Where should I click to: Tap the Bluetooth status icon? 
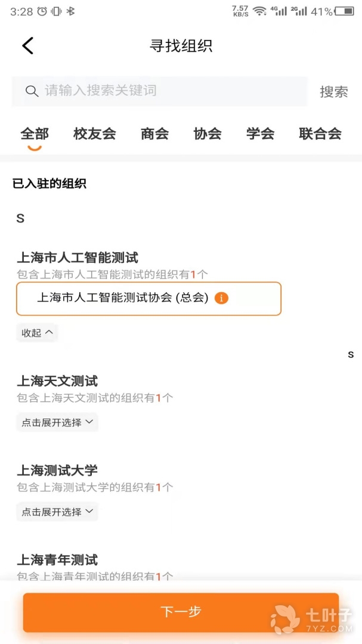click(x=71, y=11)
